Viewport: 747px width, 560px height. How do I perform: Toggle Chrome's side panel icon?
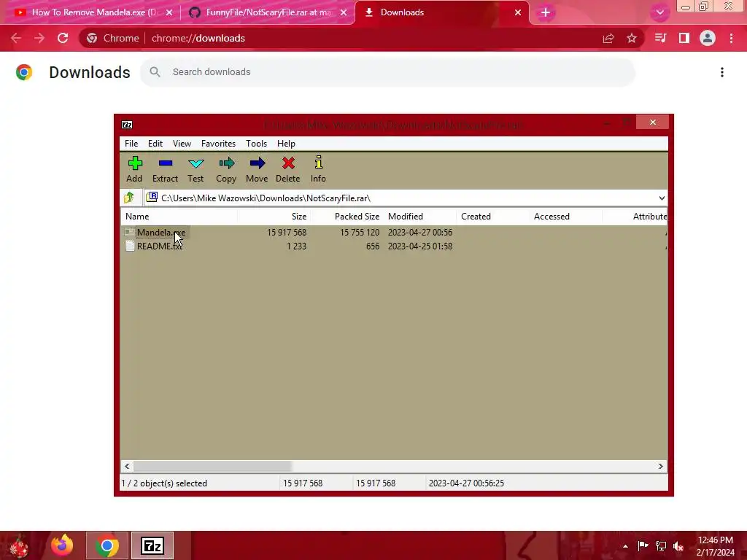(x=684, y=38)
